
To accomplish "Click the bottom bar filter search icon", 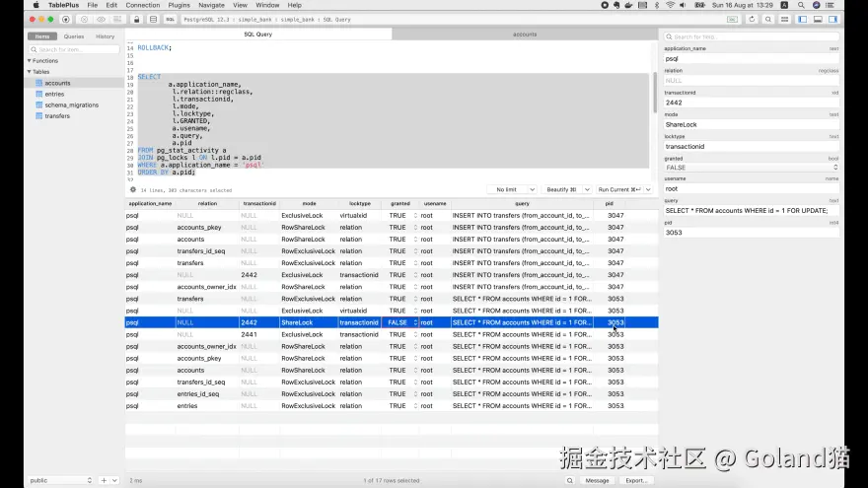I will 570,481.
